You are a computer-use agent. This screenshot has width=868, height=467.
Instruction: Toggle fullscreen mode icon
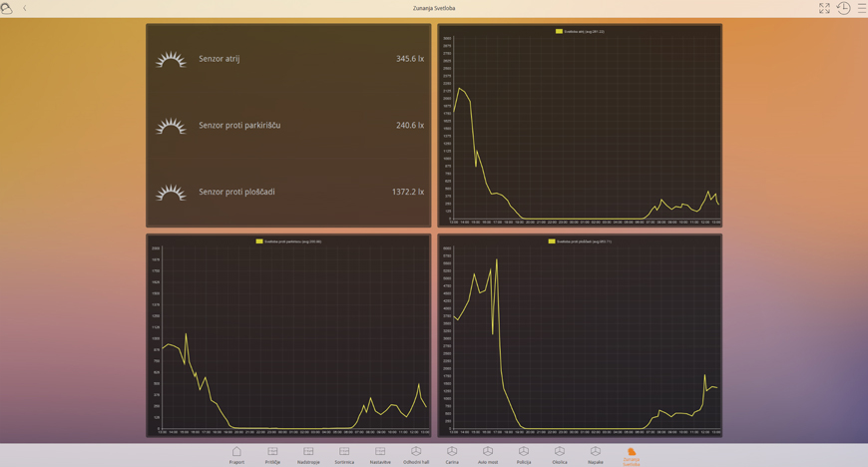pos(824,8)
